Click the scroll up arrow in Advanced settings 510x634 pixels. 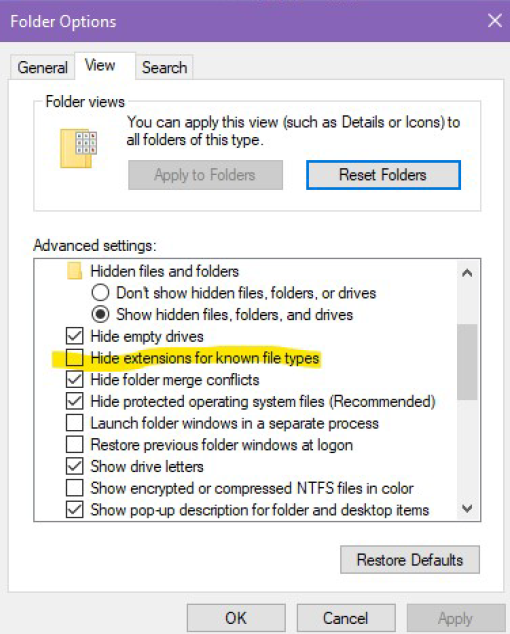[x=467, y=273]
